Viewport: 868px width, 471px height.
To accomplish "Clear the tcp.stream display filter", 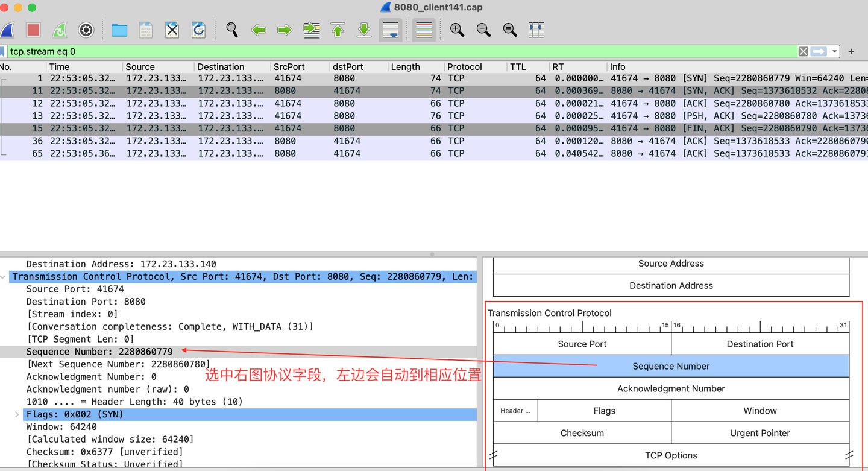I will coord(803,51).
